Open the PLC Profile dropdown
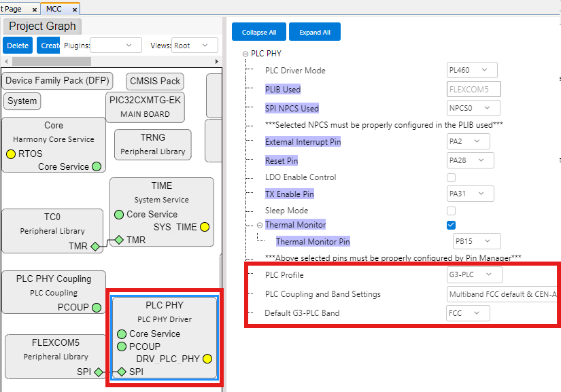Viewport: 561px width, 392px height. [474, 275]
